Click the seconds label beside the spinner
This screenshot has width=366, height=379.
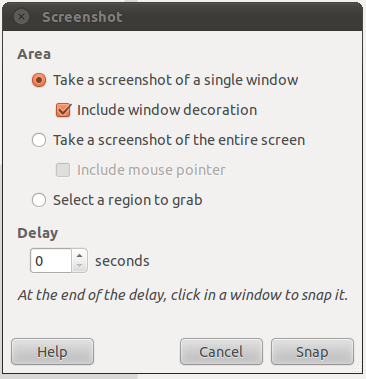click(122, 261)
